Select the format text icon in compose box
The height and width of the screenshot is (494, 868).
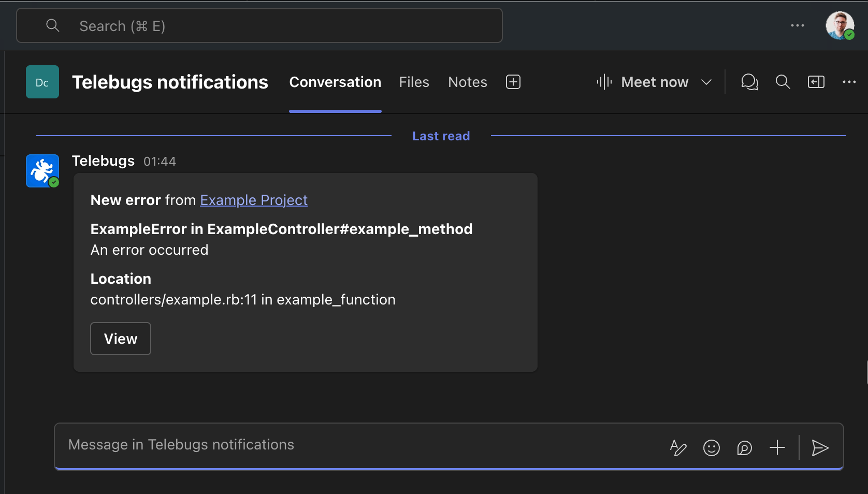pos(678,448)
